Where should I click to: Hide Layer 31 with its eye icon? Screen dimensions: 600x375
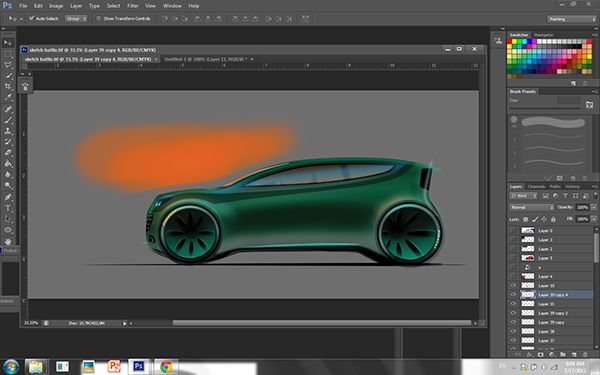[513, 304]
